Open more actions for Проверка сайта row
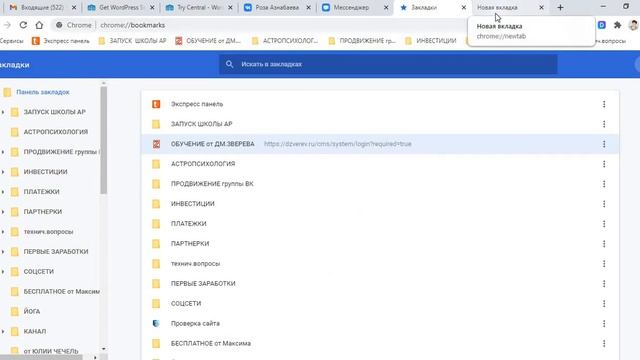 click(x=604, y=324)
